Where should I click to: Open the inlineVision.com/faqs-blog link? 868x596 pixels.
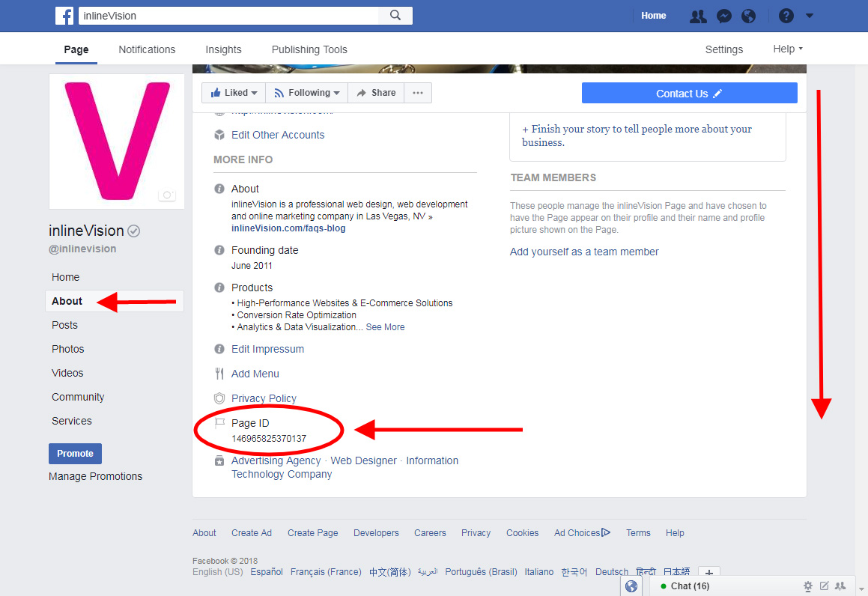[x=288, y=228]
